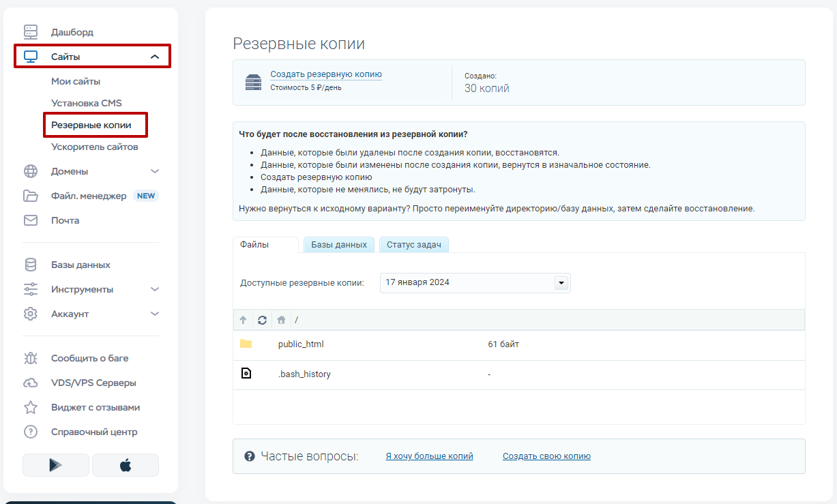
Task: Expand the Инструменты sidebar section
Action: pyautogui.click(x=155, y=289)
